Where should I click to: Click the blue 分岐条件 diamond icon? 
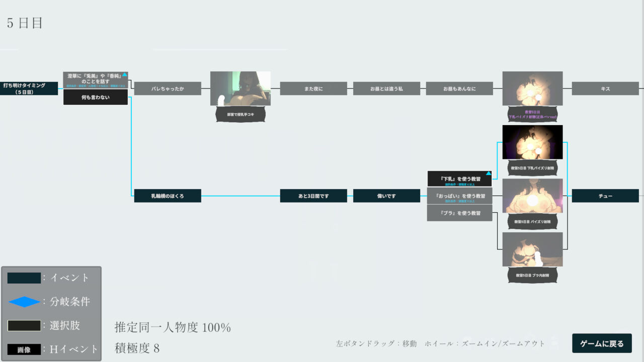(x=24, y=302)
